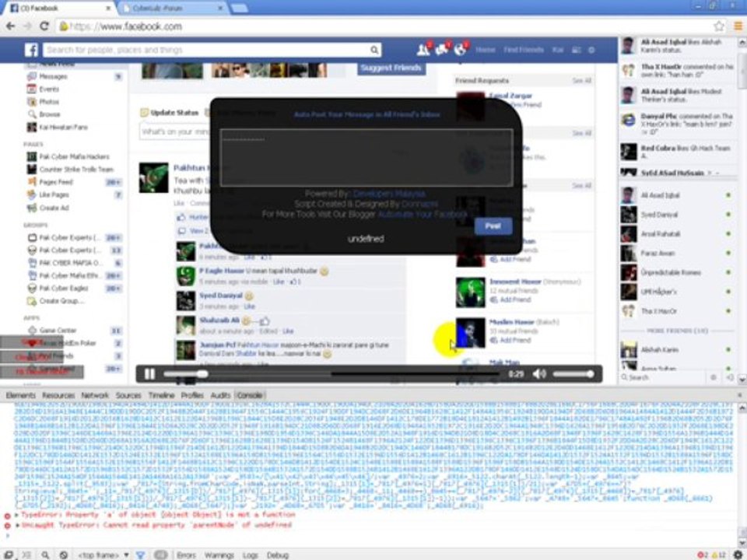Open Photos in left sidebar
Screen dimensions: 747x560
(x=49, y=102)
